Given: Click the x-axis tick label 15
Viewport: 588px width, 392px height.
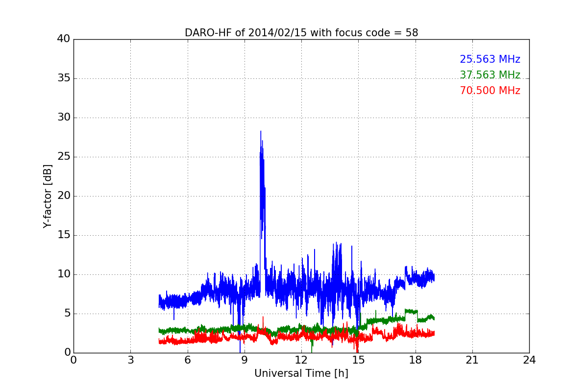Looking at the screenshot, I should tap(358, 360).
